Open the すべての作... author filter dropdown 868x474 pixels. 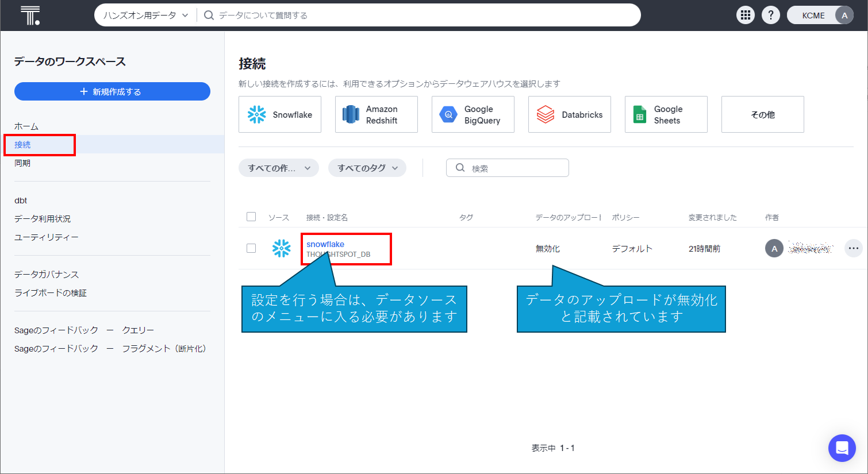pyautogui.click(x=279, y=168)
